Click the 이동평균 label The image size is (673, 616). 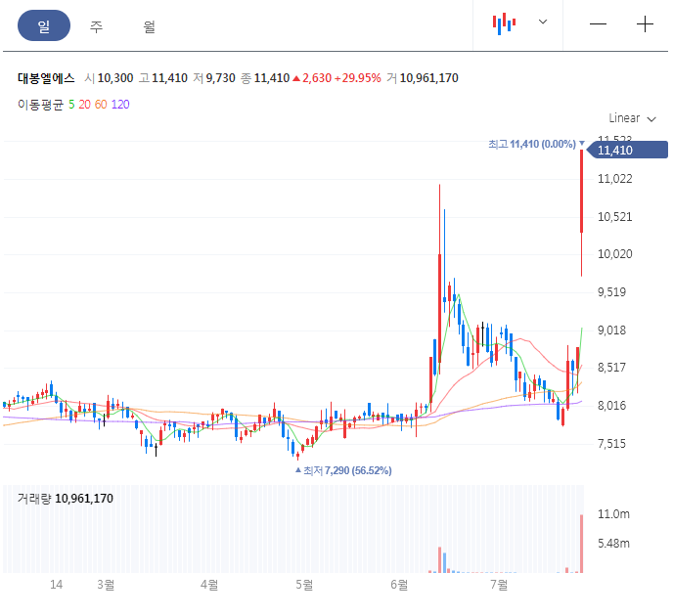(x=40, y=105)
